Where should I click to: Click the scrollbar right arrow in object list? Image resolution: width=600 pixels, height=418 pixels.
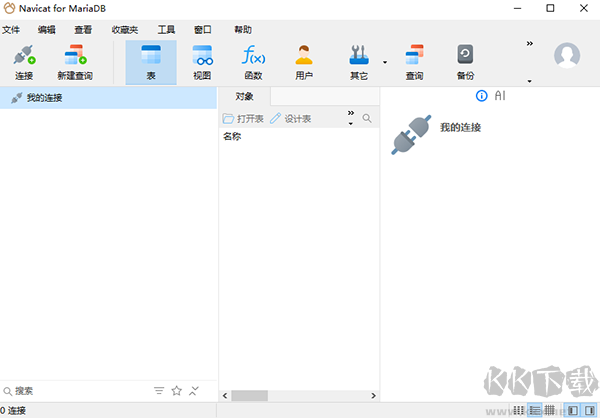[x=373, y=395]
